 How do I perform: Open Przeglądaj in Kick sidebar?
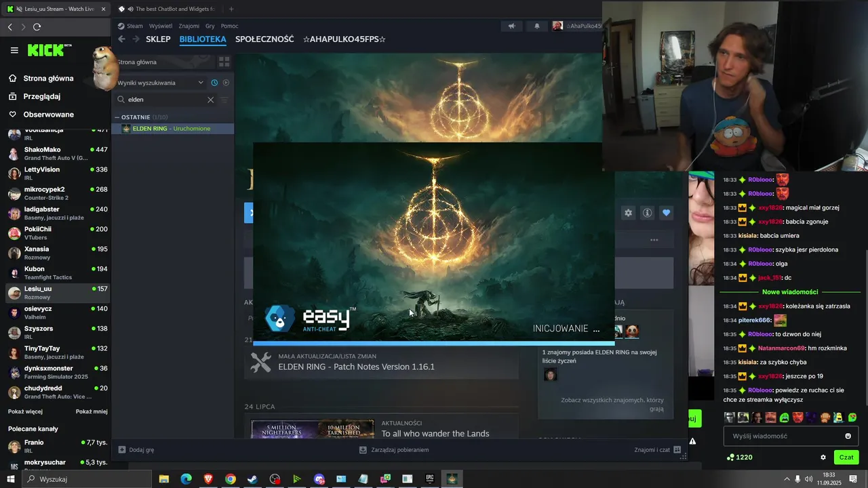[x=41, y=96]
